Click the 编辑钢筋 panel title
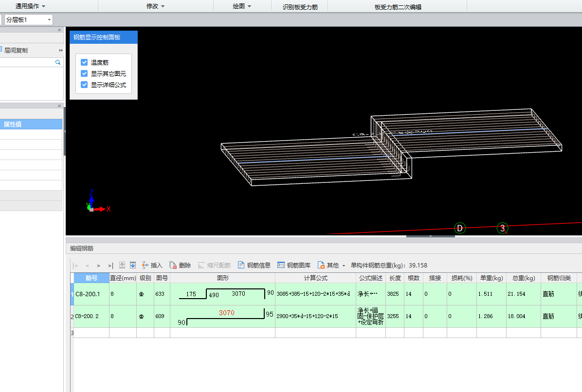The image size is (582, 392). [82, 248]
